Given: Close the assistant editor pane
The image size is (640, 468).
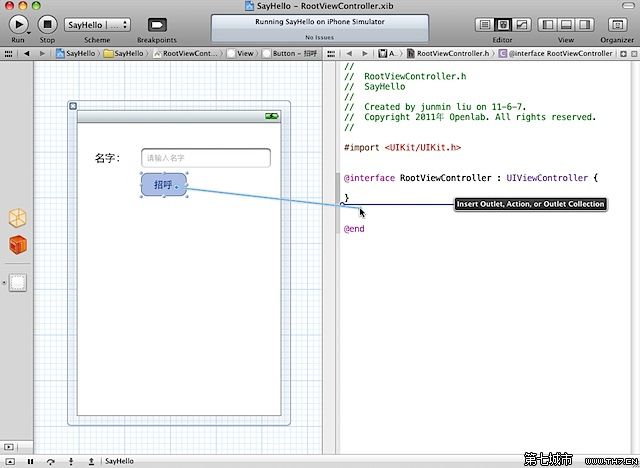Looking at the screenshot, I should pos(634,54).
